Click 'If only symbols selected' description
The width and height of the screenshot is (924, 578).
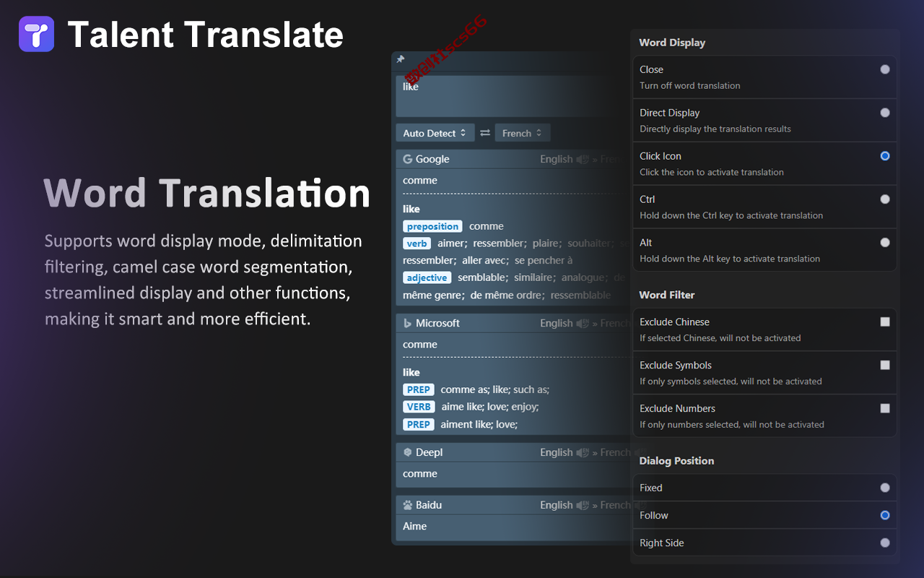pos(731,381)
